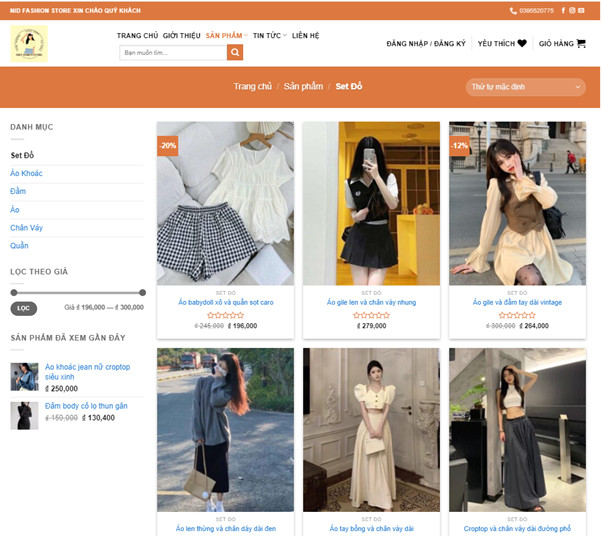
Task: Click Đăng Nhập / Đăng Ký link
Action: (426, 44)
